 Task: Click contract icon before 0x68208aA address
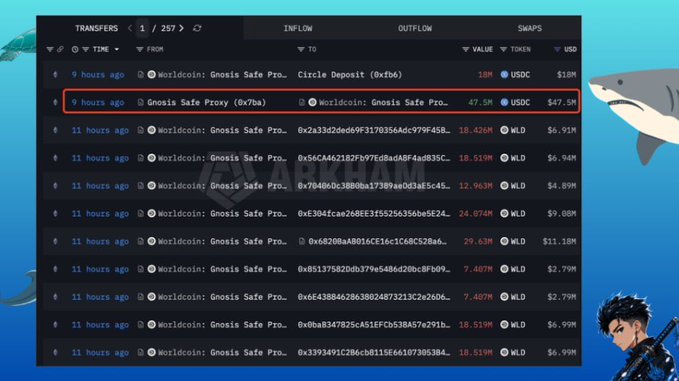302,241
